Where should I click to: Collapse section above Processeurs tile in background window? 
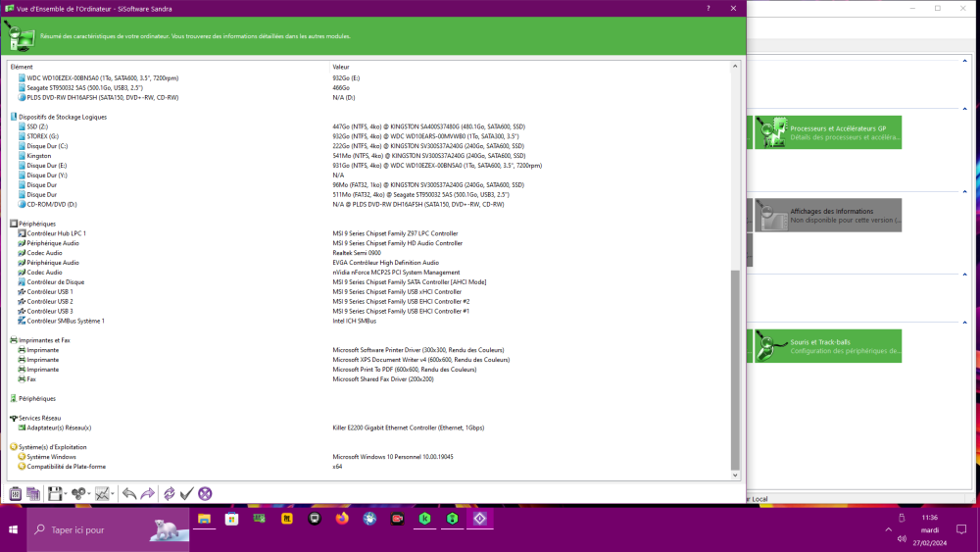tap(964, 109)
